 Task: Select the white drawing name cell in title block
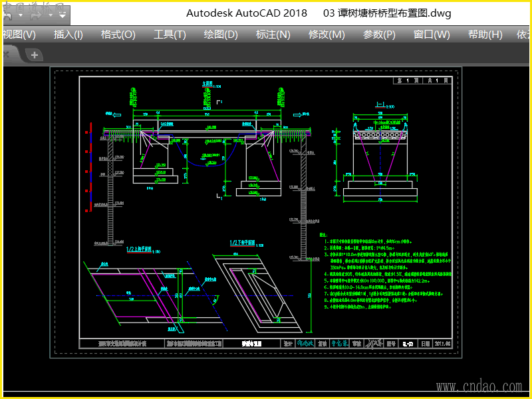[251, 344]
